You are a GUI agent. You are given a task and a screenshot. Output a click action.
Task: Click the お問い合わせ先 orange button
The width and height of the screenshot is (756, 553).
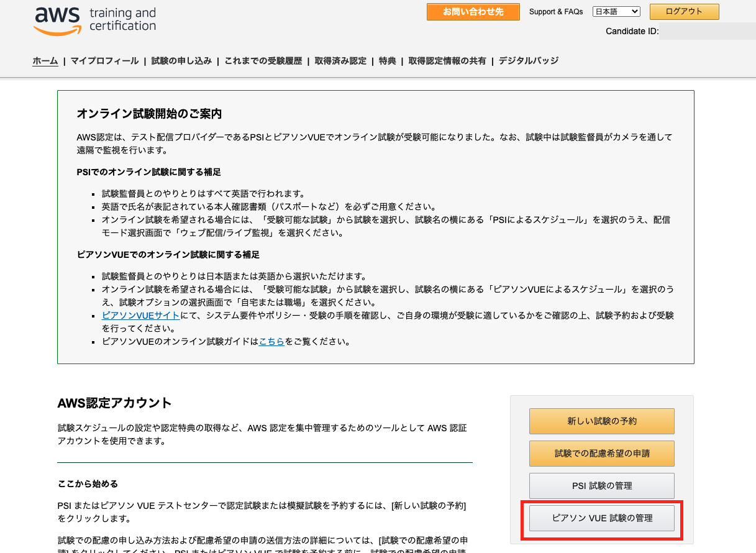click(473, 12)
